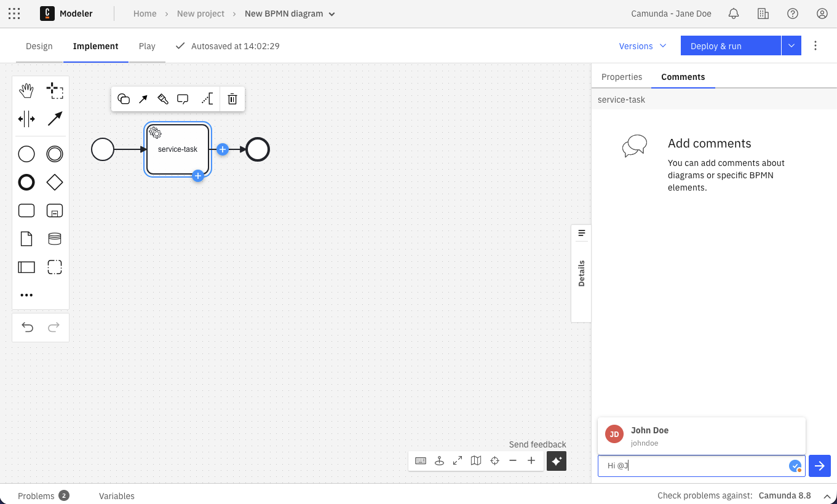Open the keyboard shortcuts overlay

click(421, 460)
